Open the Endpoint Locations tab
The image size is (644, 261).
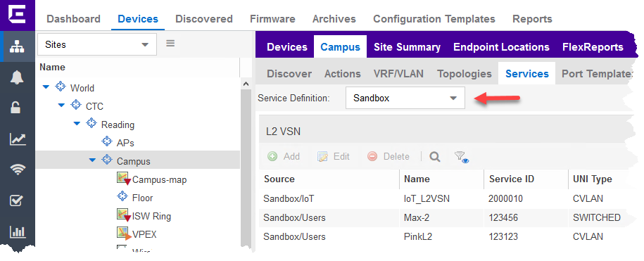click(x=501, y=47)
